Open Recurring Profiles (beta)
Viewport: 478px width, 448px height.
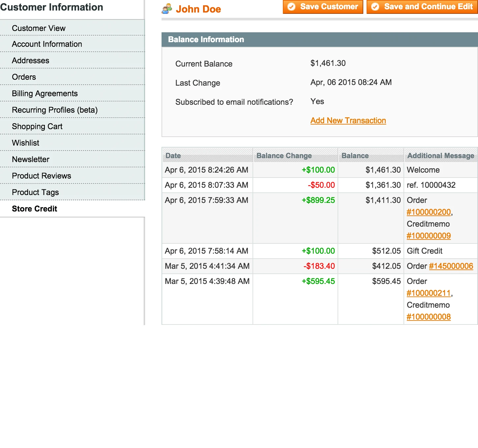point(55,110)
